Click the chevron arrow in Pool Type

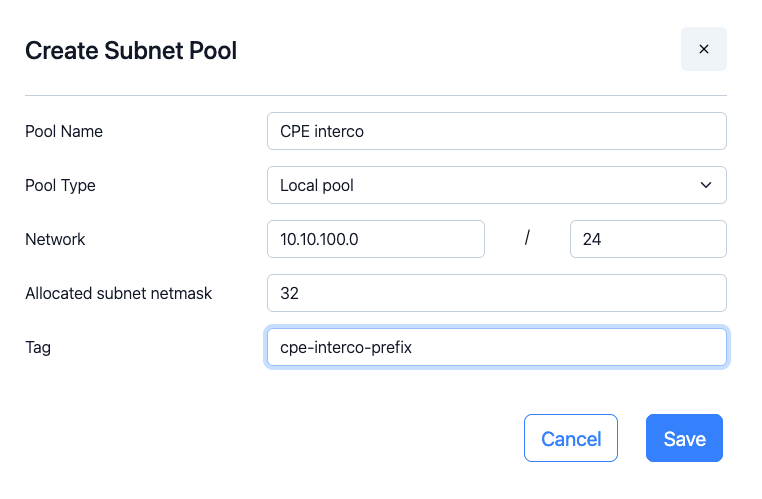click(706, 185)
